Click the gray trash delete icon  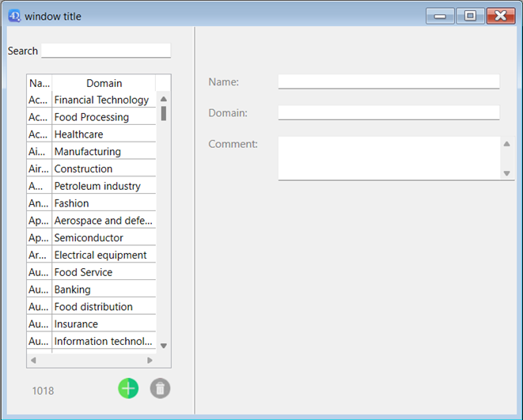pyautogui.click(x=160, y=388)
